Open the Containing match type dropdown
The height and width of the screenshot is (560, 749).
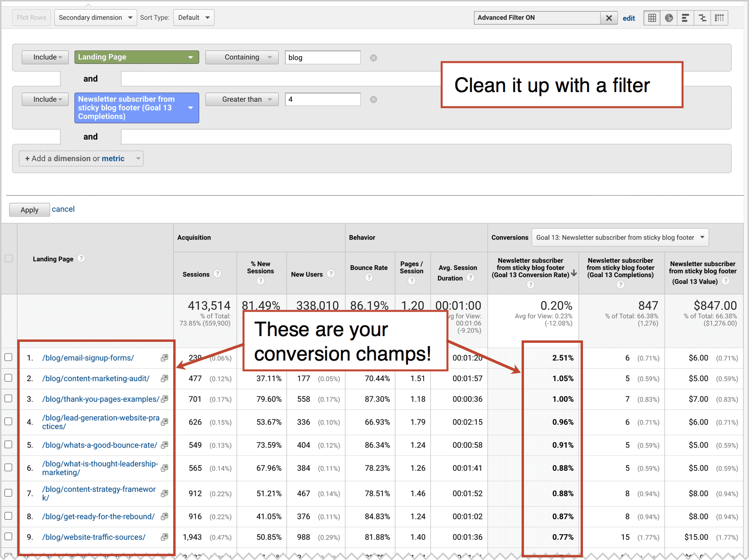(242, 58)
